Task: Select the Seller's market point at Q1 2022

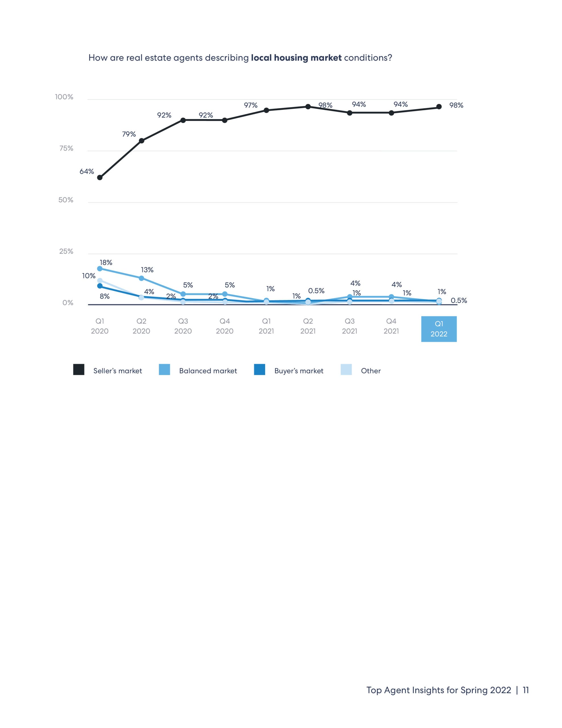Action: (439, 107)
